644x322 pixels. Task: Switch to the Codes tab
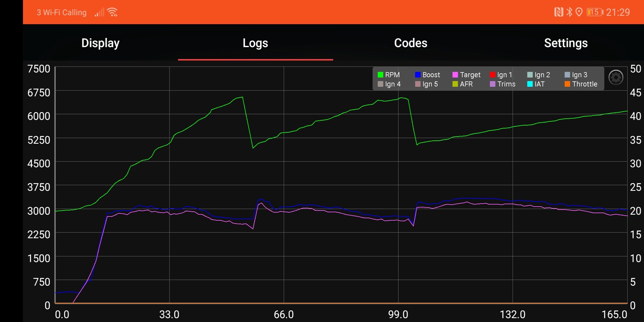click(x=410, y=43)
